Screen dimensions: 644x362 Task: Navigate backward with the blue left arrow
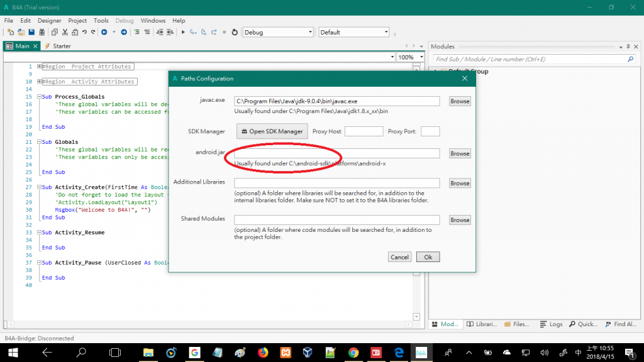(104, 32)
